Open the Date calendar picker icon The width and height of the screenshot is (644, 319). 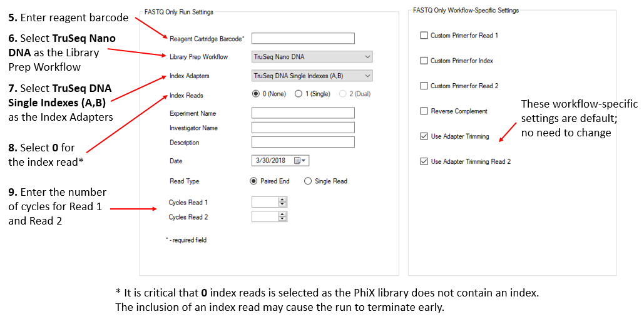[297, 161]
